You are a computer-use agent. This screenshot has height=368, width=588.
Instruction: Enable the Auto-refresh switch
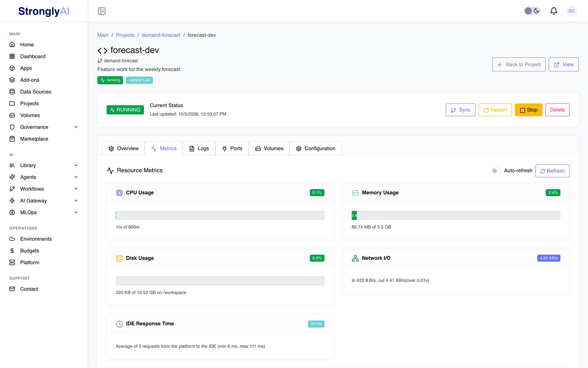click(496, 171)
